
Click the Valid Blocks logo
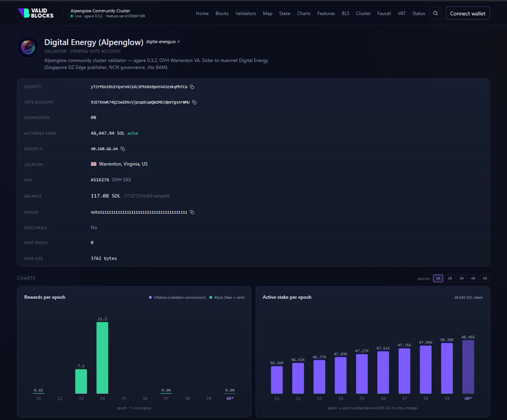click(x=36, y=13)
